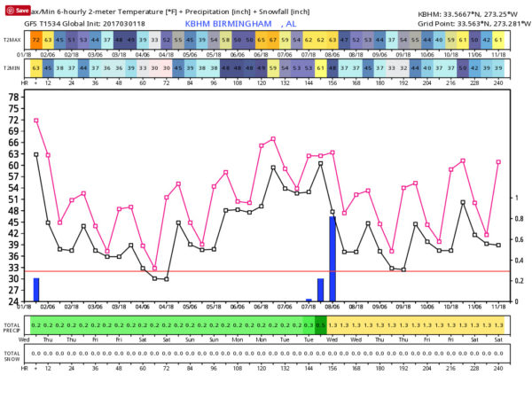Click the Grid Point coordinates text

click(x=469, y=24)
